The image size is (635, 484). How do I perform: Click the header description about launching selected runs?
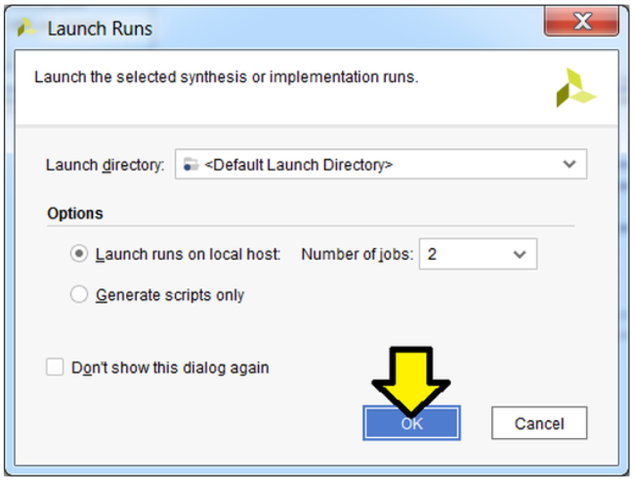(x=226, y=77)
